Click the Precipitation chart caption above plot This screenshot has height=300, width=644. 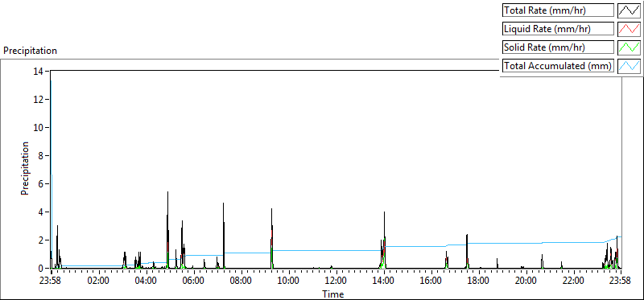[x=30, y=51]
